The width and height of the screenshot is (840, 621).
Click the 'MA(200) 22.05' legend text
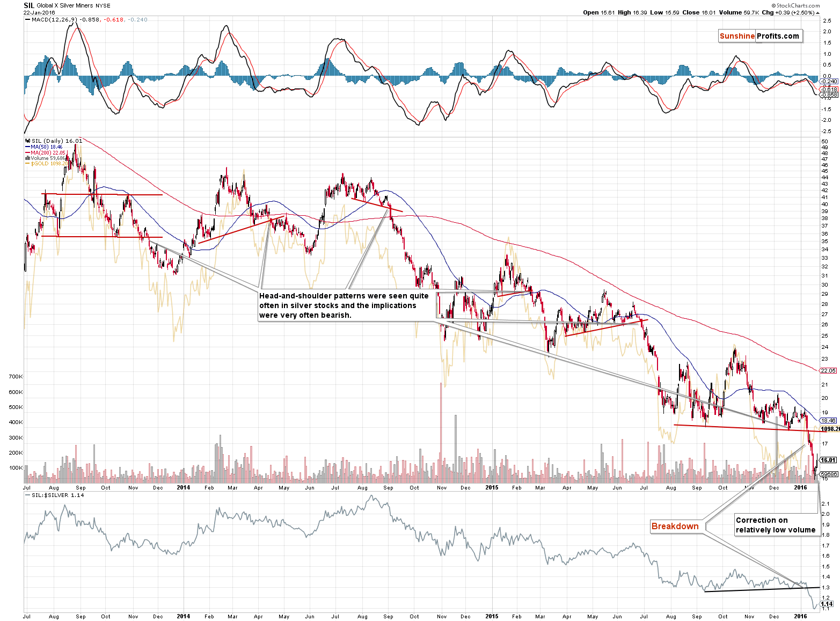48,152
